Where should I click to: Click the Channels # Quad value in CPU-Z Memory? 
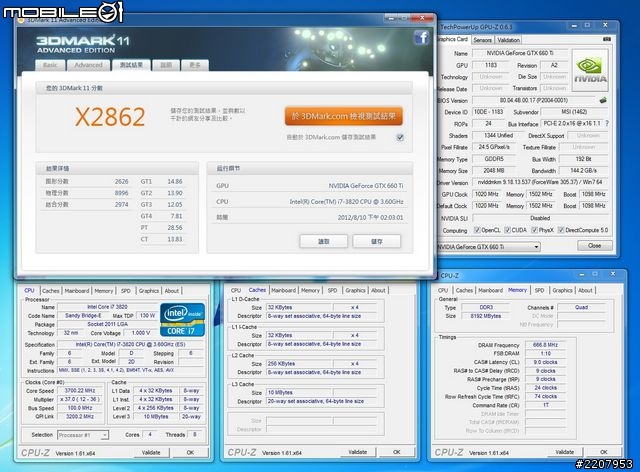(582, 307)
